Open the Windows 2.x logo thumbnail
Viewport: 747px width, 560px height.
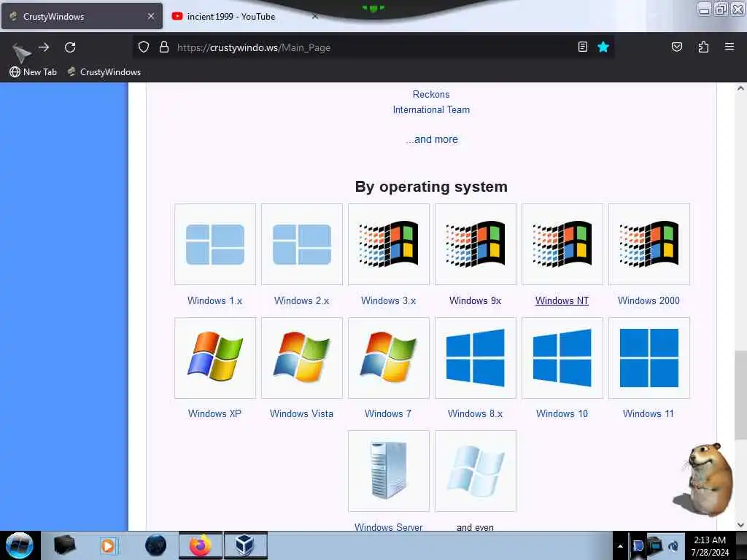(301, 244)
